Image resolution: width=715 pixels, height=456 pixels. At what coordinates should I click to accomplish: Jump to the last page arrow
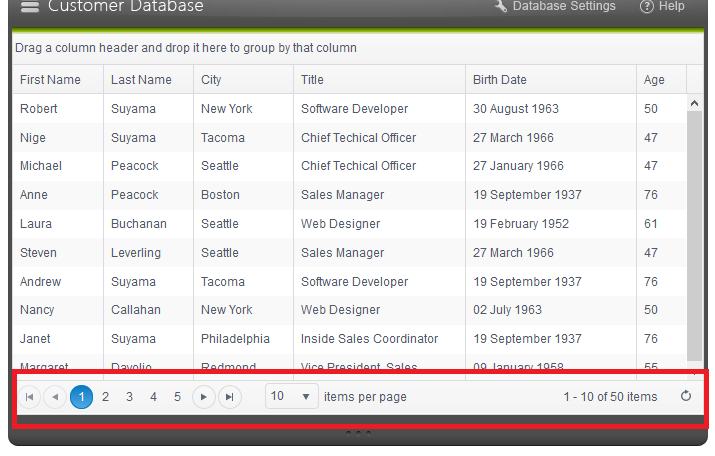[230, 397]
